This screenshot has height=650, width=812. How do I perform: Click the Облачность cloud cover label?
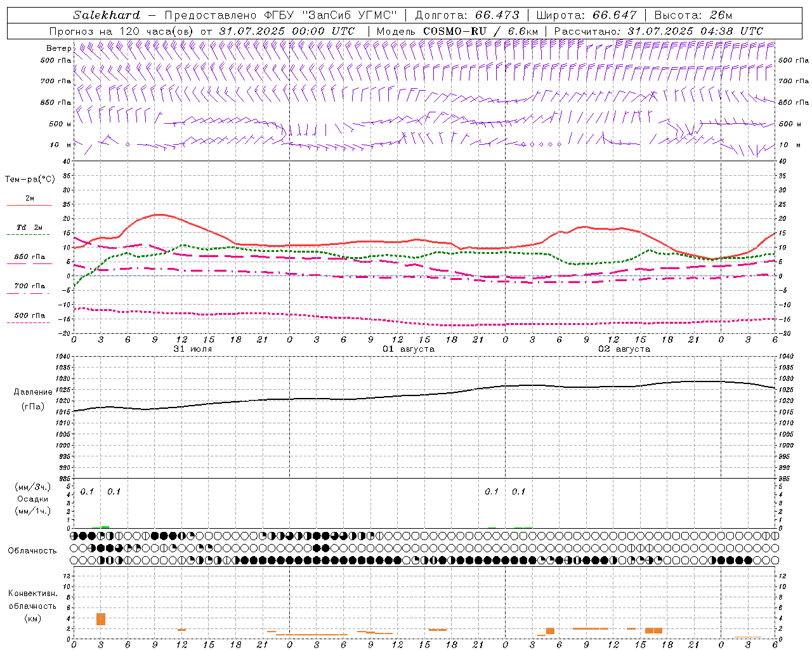[x=32, y=551]
